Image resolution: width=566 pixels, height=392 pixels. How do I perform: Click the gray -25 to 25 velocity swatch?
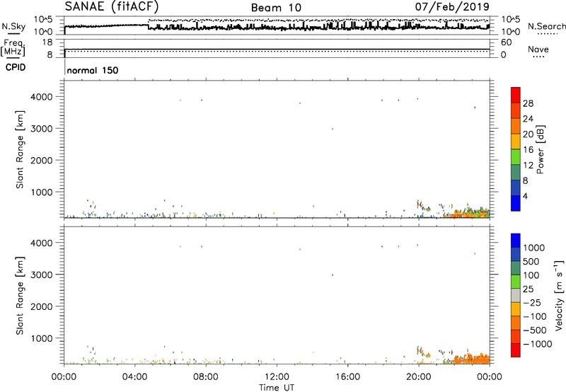click(x=516, y=295)
